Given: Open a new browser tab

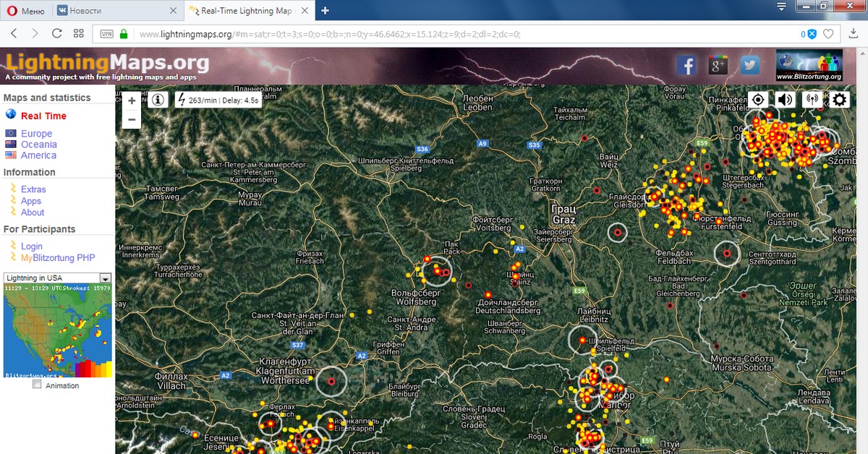Looking at the screenshot, I should [325, 11].
